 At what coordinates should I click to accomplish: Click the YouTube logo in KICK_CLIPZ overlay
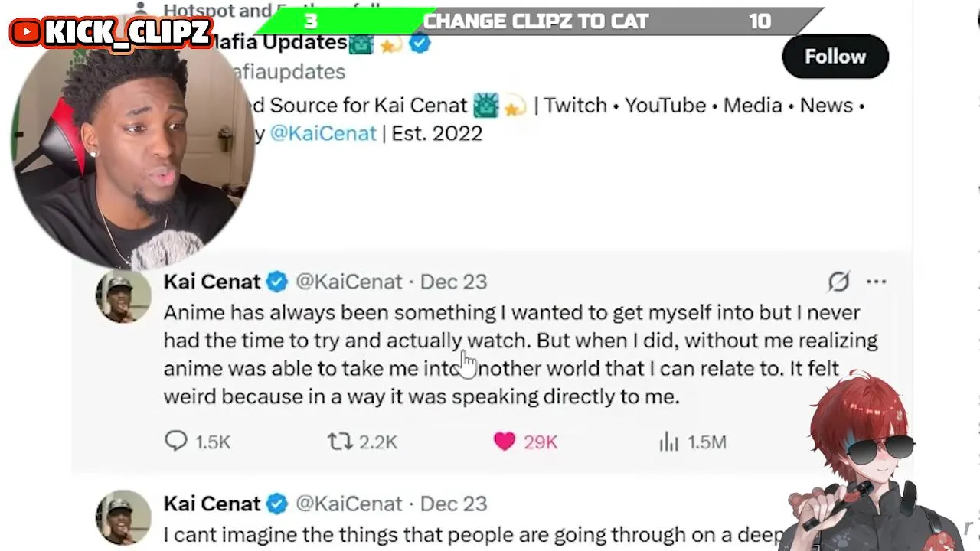(27, 31)
